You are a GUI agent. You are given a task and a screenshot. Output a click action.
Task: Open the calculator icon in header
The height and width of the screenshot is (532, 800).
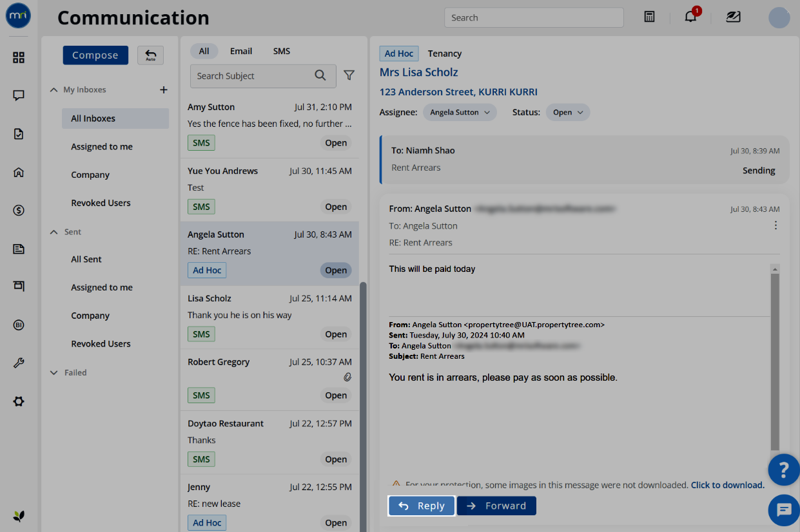(x=650, y=17)
